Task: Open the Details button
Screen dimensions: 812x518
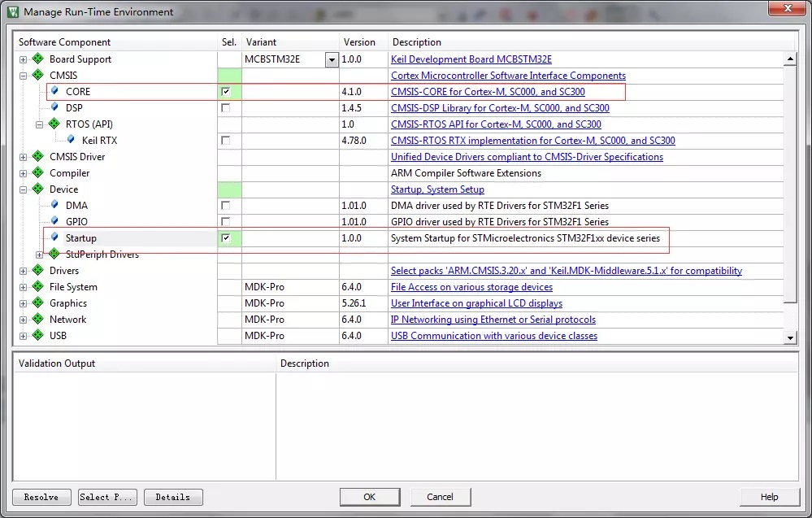Action: (173, 497)
